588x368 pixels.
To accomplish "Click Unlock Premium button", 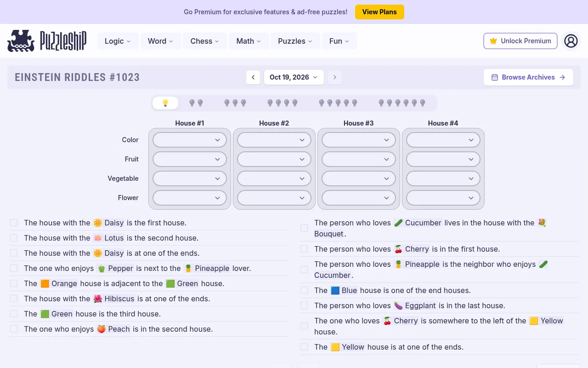I will [520, 41].
